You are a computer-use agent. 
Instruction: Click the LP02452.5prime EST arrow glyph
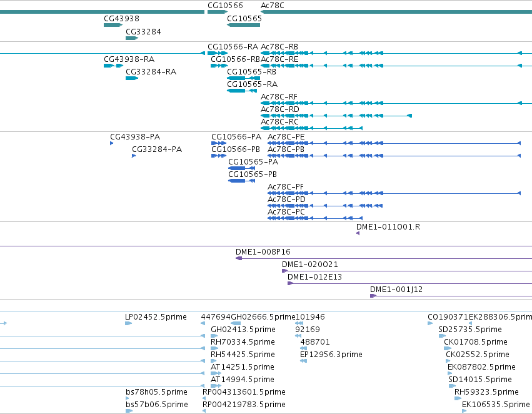pyautogui.click(x=128, y=323)
